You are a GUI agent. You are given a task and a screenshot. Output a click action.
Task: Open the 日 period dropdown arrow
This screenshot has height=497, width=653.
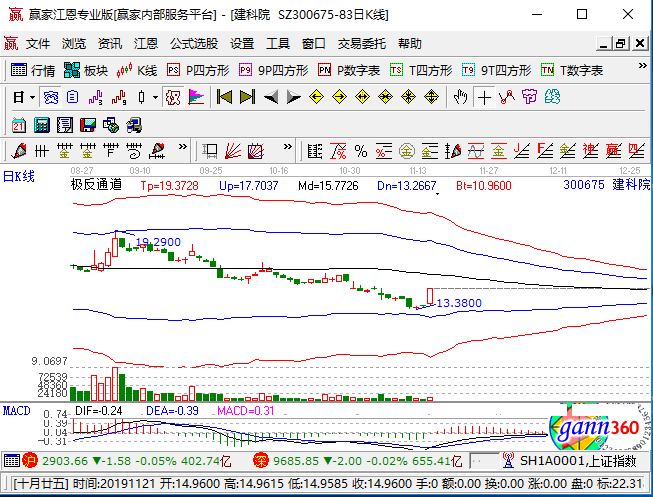(x=32, y=98)
